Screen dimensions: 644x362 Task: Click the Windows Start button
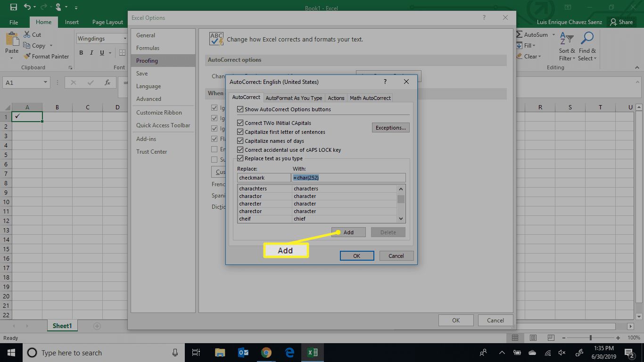[x=11, y=353]
